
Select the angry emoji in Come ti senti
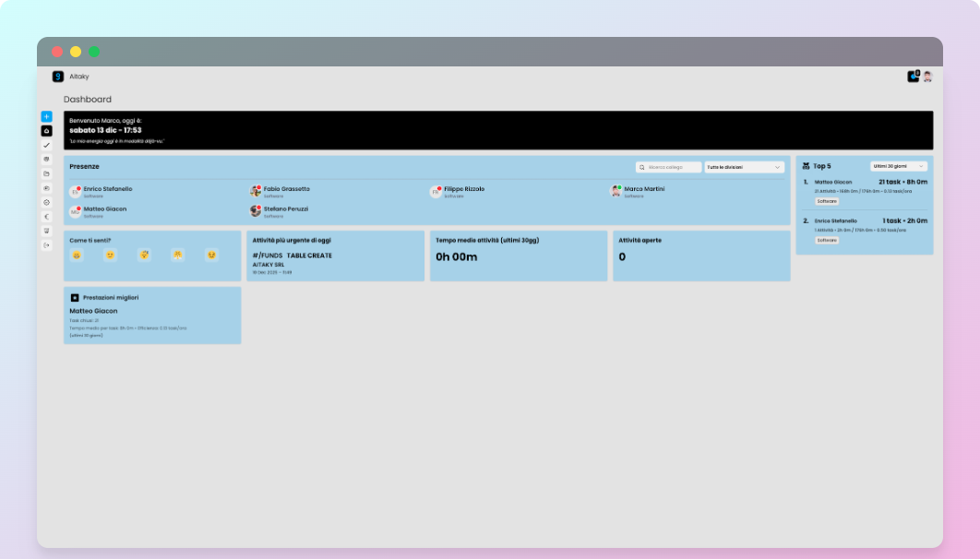(x=211, y=256)
